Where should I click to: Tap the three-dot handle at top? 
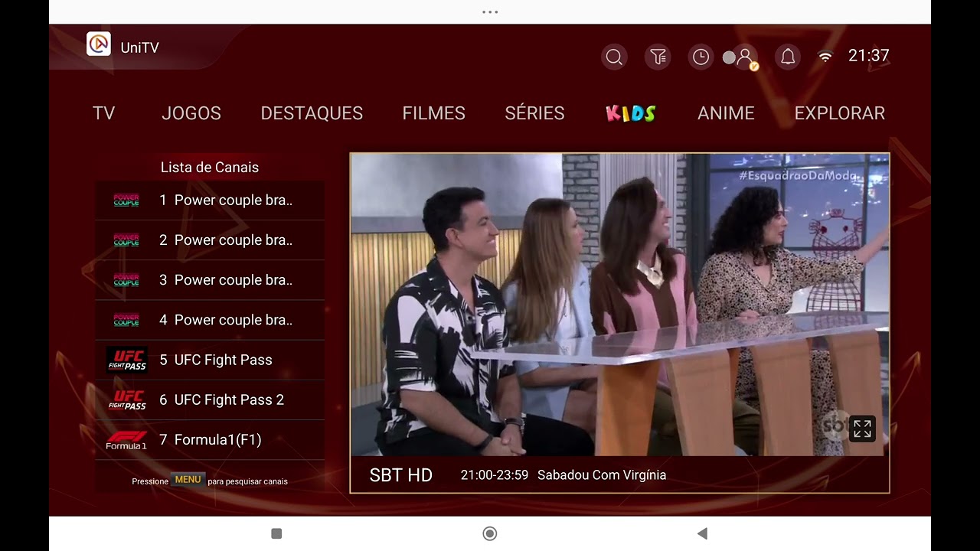[490, 12]
